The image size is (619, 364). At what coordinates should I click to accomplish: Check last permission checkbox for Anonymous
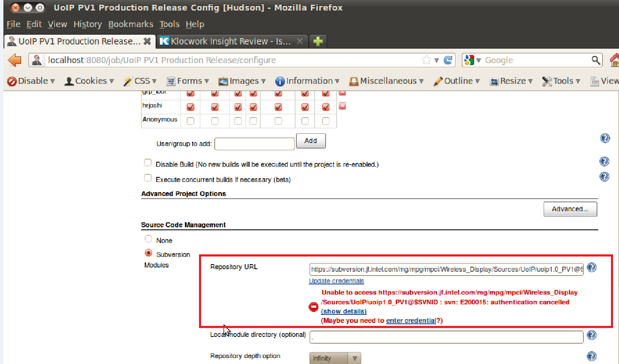coord(326,121)
